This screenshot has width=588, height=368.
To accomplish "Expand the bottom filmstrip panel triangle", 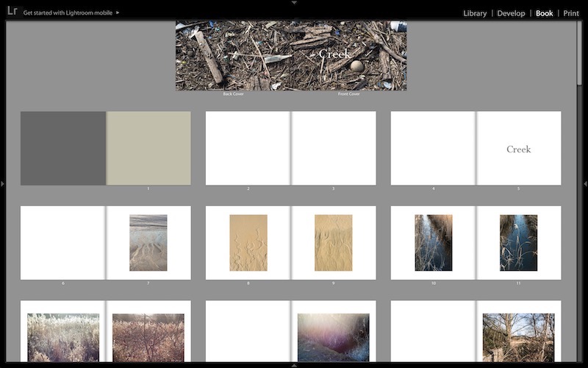I will (x=294, y=365).
